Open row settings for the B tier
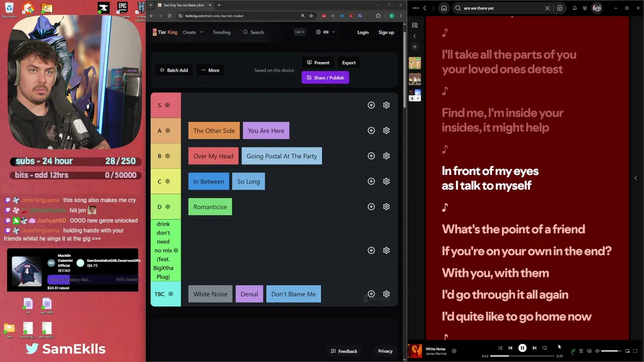This screenshot has height=362, width=644. 386,156
